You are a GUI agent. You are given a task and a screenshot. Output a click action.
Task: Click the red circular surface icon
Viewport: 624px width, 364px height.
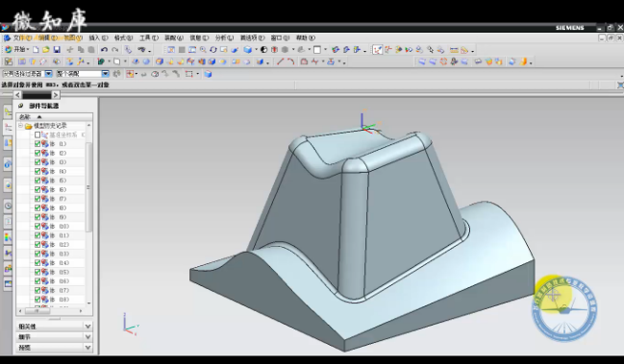pyautogui.click(x=443, y=61)
